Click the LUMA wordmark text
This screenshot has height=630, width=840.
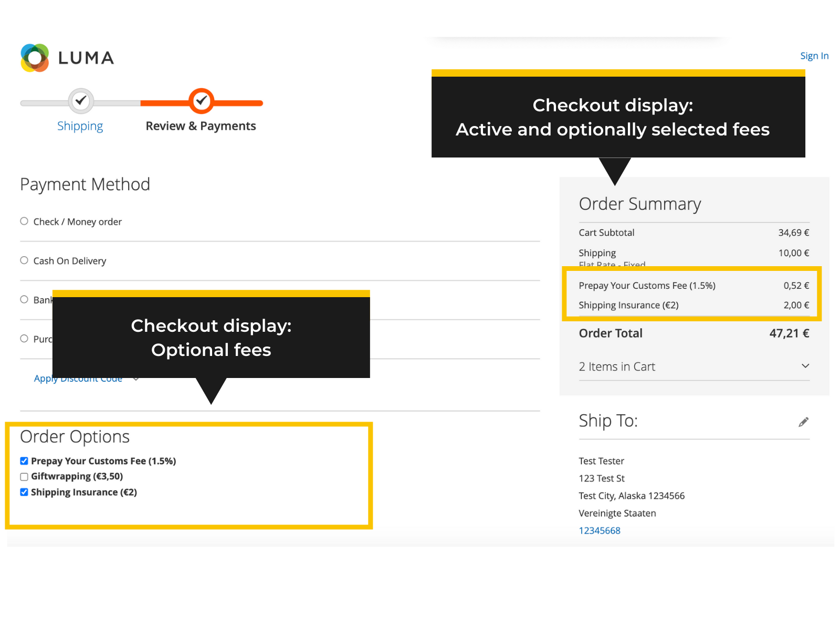pos(86,58)
